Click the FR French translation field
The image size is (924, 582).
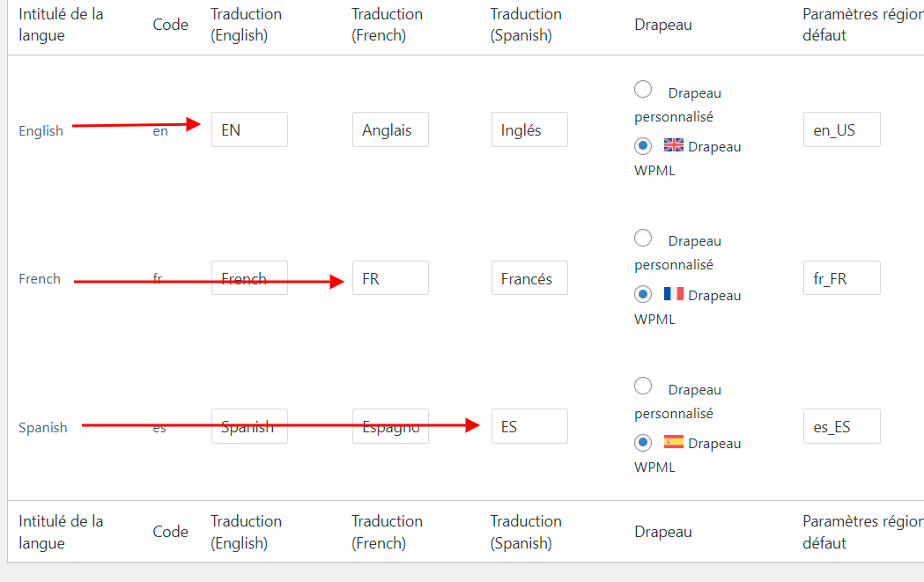[389, 278]
